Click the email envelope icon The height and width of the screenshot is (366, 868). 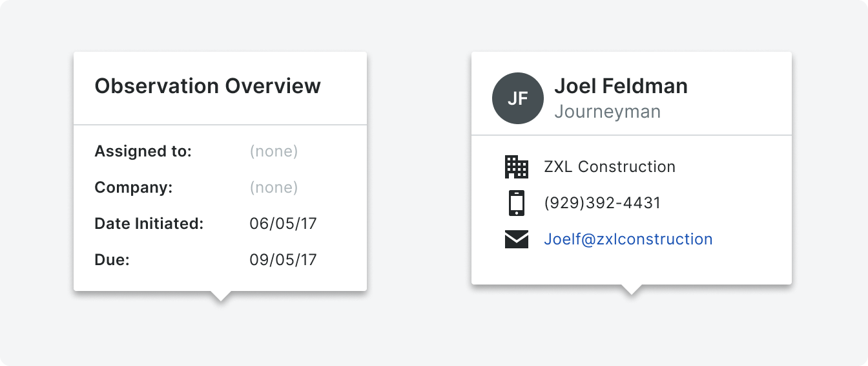tap(517, 239)
